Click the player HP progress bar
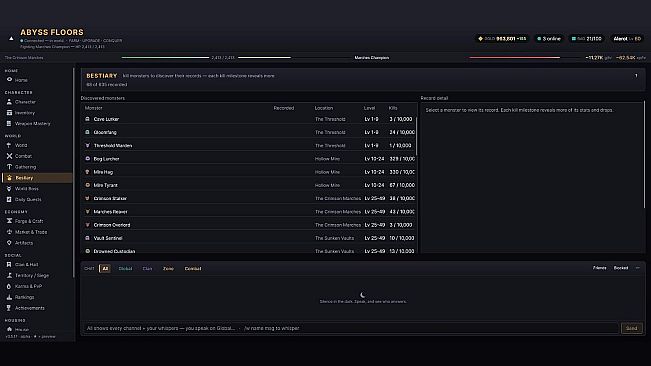 (x=165, y=58)
